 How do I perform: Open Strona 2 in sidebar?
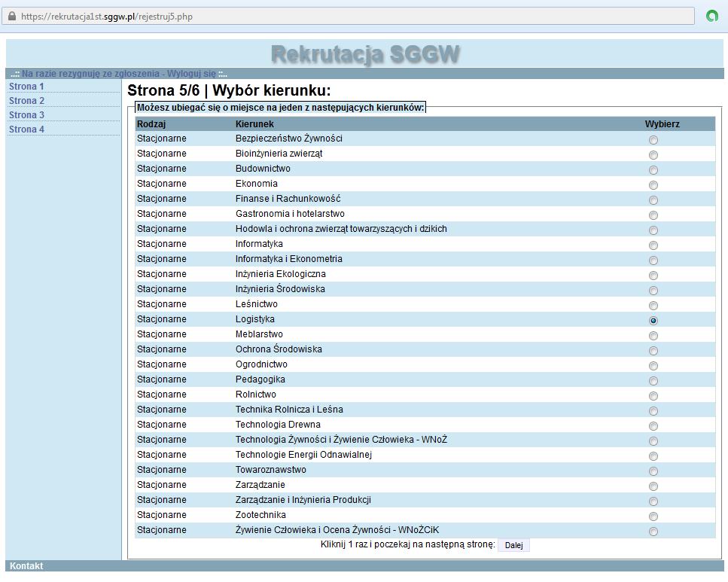26,101
